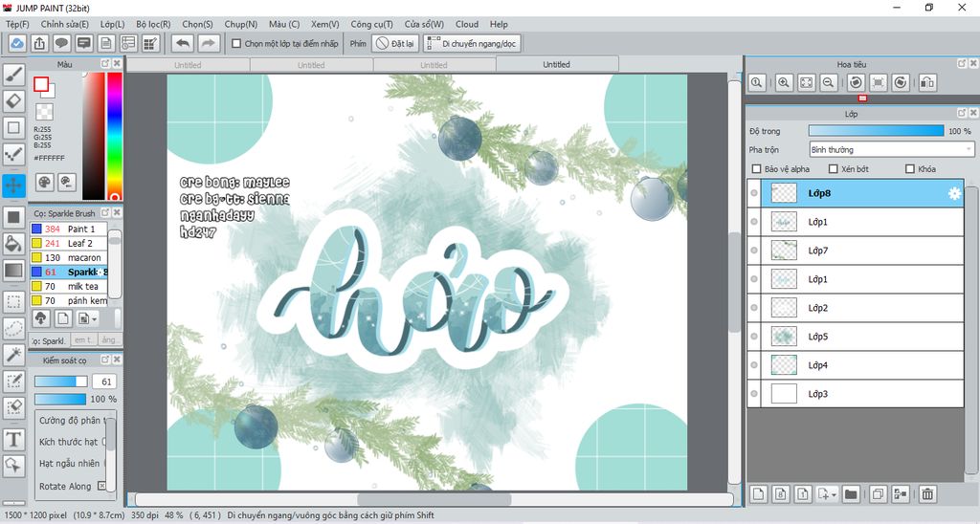Toggle 'Chọn một lớp tại điểm nhấp' checkbox
Screen dimensions: 980x524
pyautogui.click(x=236, y=44)
